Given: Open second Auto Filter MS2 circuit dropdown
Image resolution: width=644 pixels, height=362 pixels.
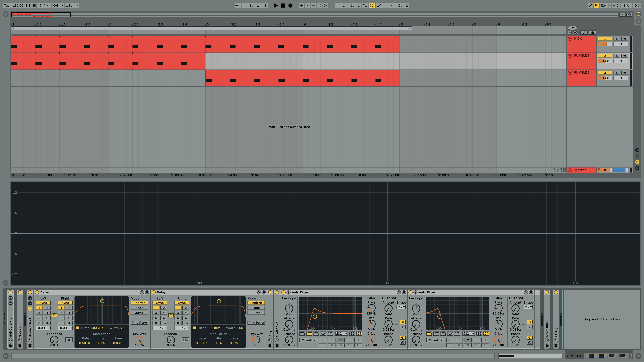Looking at the screenshot, I should click(468, 333).
